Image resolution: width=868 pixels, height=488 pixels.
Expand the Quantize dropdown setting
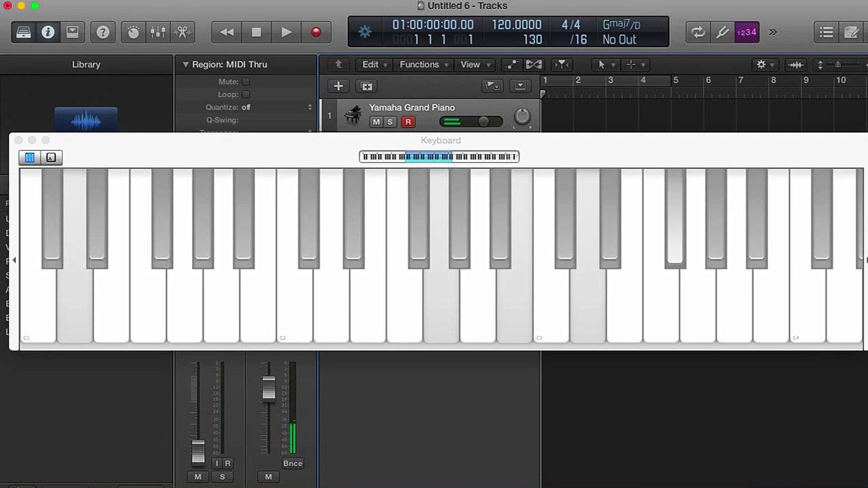click(x=310, y=107)
